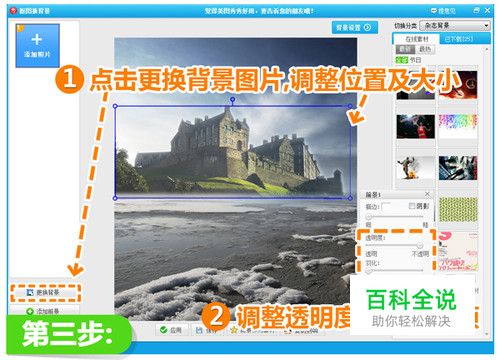The width and height of the screenshot is (500, 360).
Task: Choose the pink magazine-style background thumbnail
Action: 458,251
